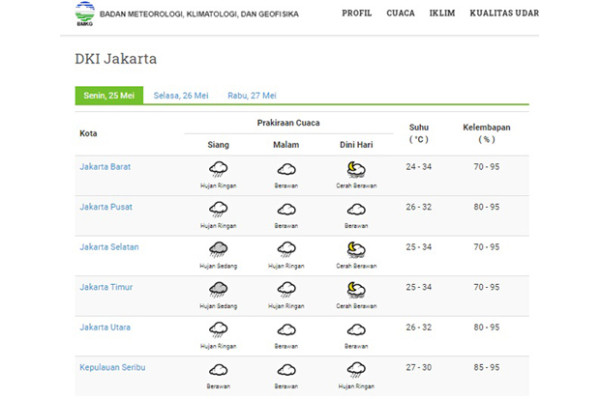Viewport: 600px width, 399px height.
Task: Click Jakarta Pusat Dini Hari cloud icon
Action: pyautogui.click(x=356, y=209)
